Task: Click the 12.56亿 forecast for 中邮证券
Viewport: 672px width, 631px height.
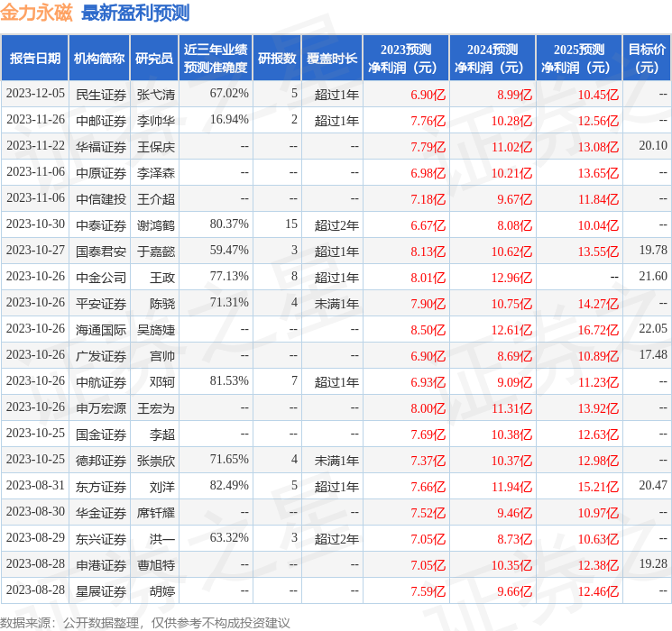Action: (598, 121)
